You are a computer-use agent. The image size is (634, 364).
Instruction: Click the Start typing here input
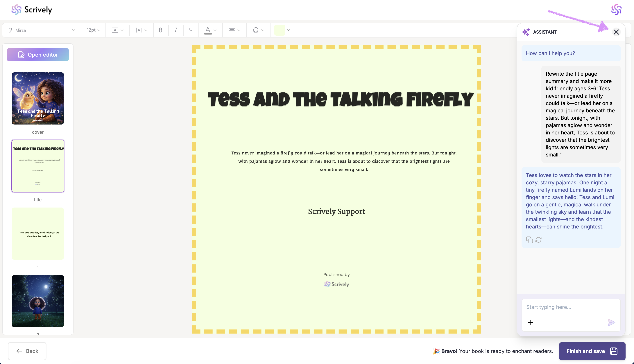tap(571, 307)
